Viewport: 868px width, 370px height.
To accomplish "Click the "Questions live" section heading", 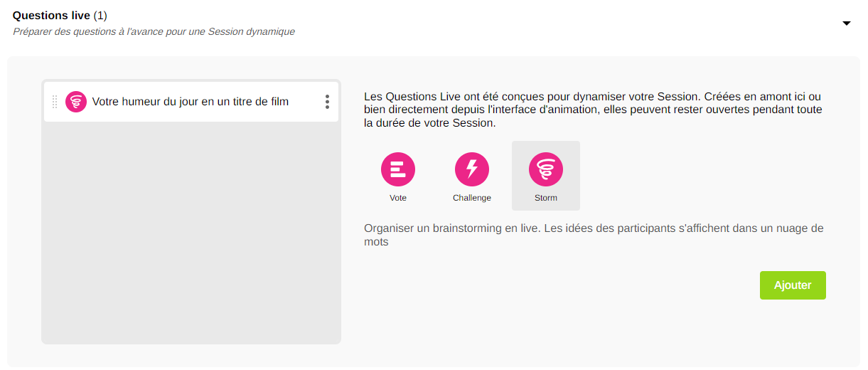I will (51, 15).
